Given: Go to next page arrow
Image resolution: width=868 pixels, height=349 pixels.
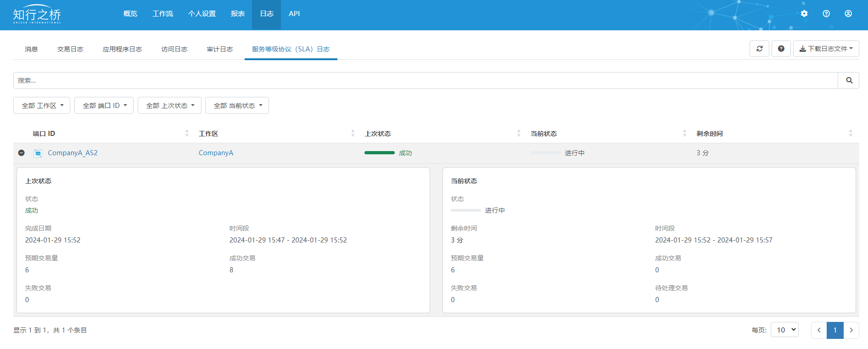Looking at the screenshot, I should pos(851,330).
